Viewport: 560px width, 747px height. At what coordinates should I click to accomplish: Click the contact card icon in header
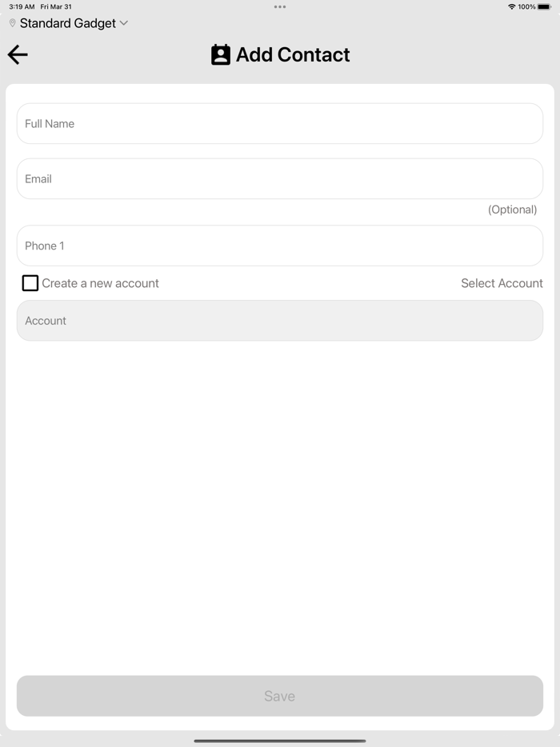tap(221, 54)
